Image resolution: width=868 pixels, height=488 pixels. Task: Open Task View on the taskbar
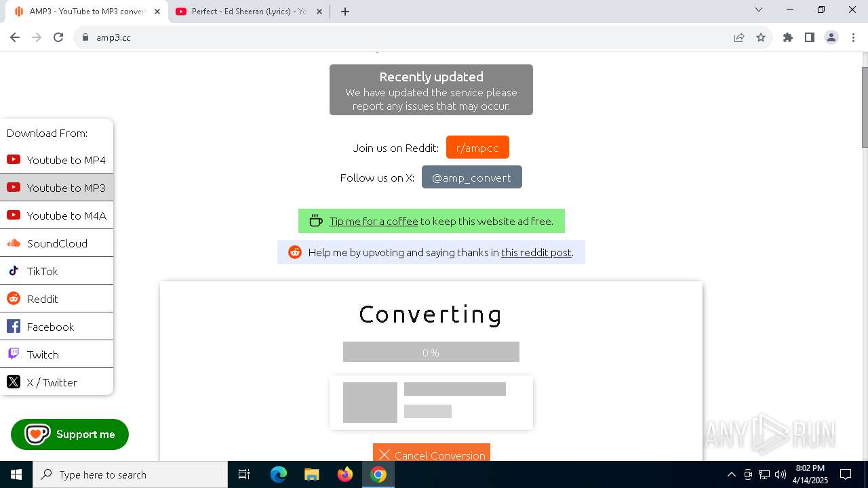244,474
